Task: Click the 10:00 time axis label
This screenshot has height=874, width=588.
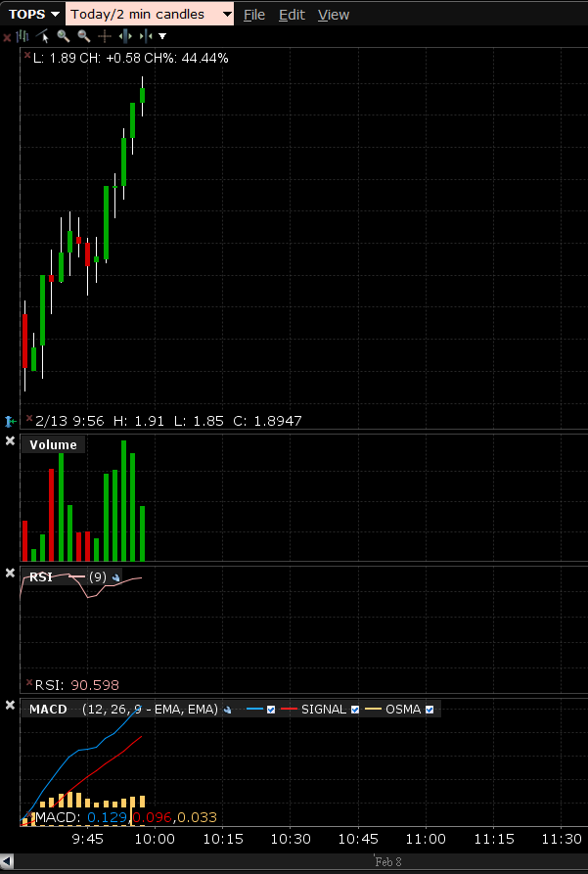Action: tap(155, 839)
